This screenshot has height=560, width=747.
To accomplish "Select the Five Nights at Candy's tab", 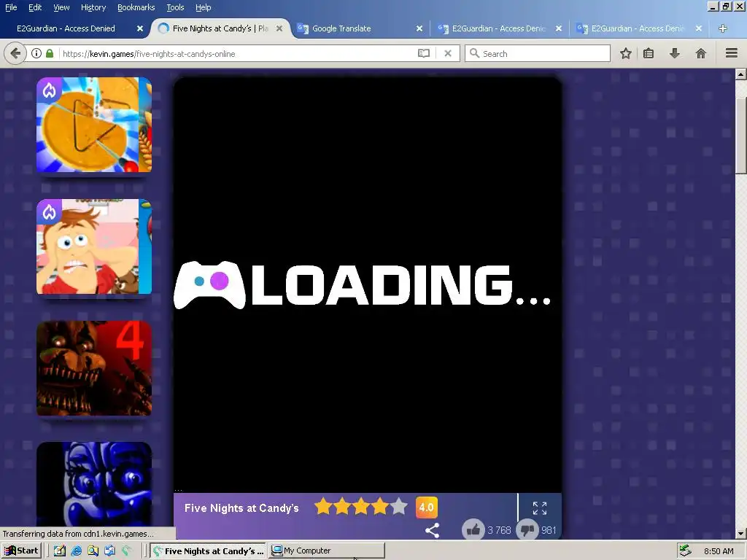I will 220,28.
